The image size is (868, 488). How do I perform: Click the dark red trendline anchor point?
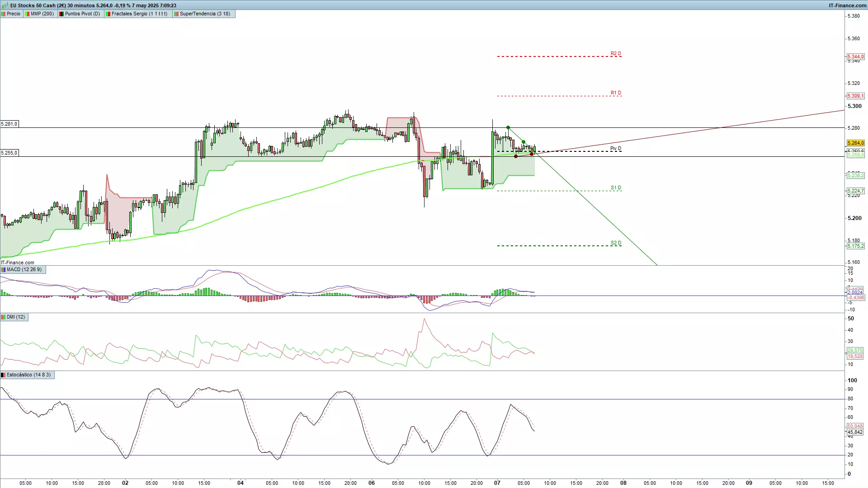pos(516,156)
